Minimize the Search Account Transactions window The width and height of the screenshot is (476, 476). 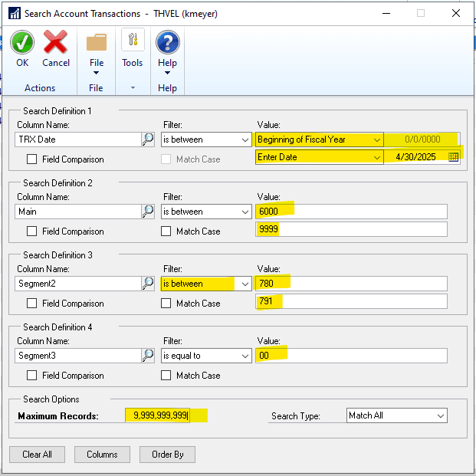386,13
